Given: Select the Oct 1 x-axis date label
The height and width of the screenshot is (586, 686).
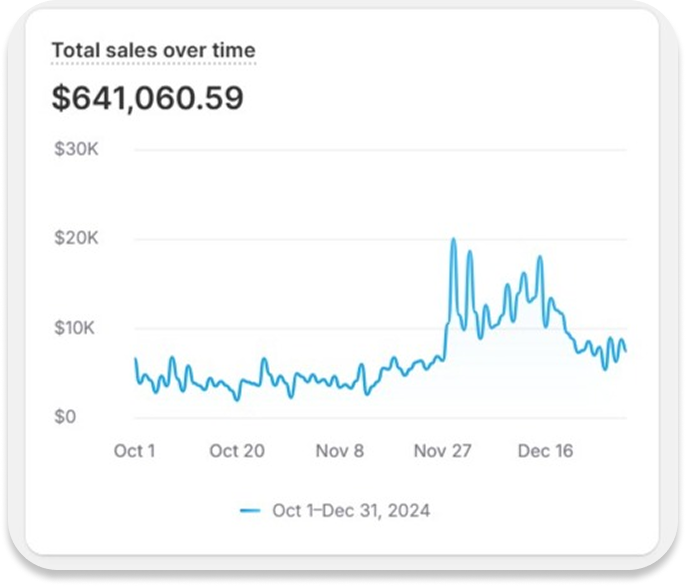Looking at the screenshot, I should [134, 451].
